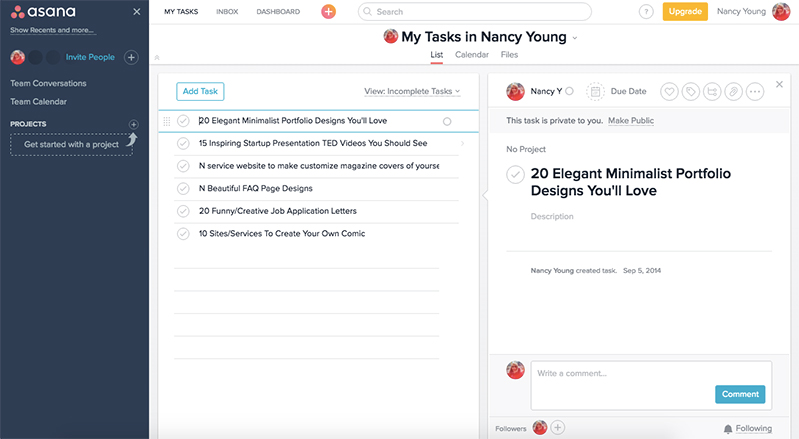The width and height of the screenshot is (799, 439).
Task: Check off N service website task
Action: (183, 166)
